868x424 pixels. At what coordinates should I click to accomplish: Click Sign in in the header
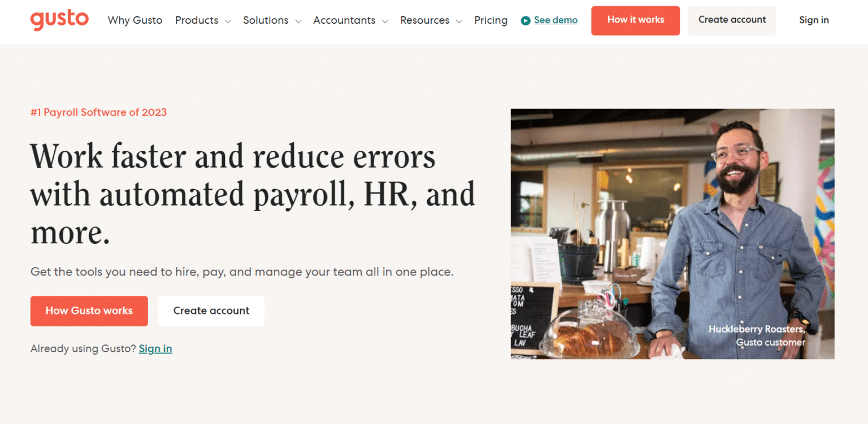pyautogui.click(x=814, y=20)
